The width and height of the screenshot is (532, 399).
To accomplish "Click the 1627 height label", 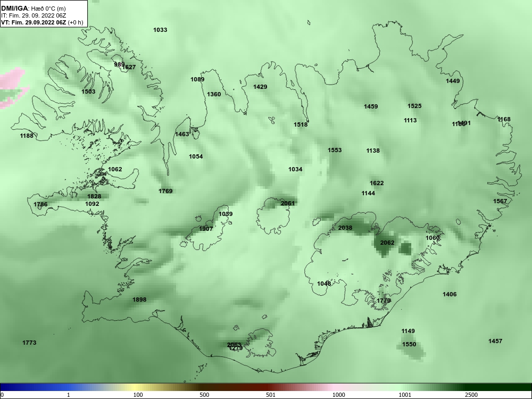I will click(x=129, y=67).
